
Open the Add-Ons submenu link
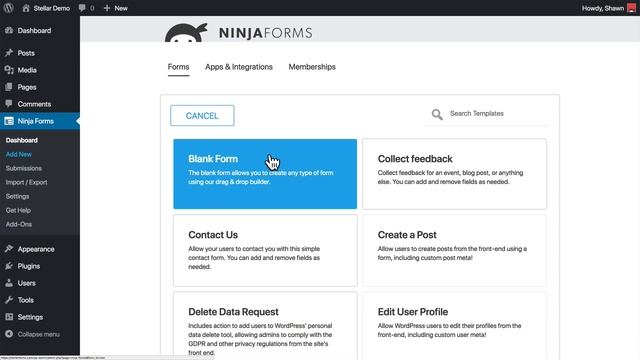pos(19,224)
